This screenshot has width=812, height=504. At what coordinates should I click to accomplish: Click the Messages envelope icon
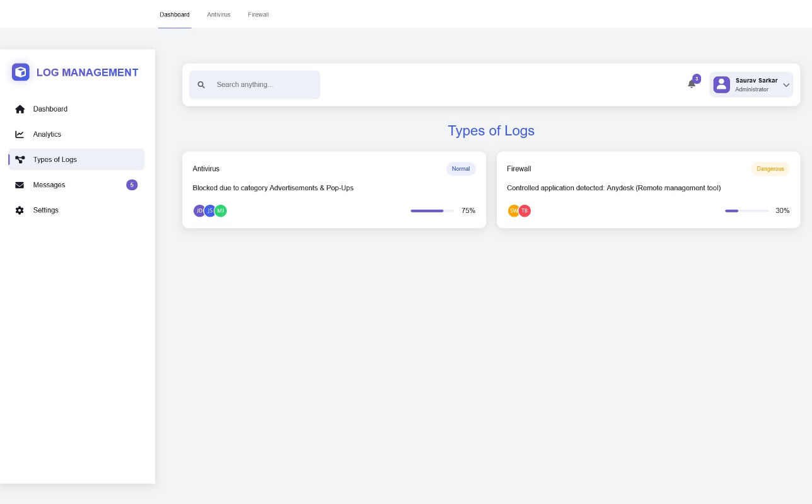pos(20,185)
